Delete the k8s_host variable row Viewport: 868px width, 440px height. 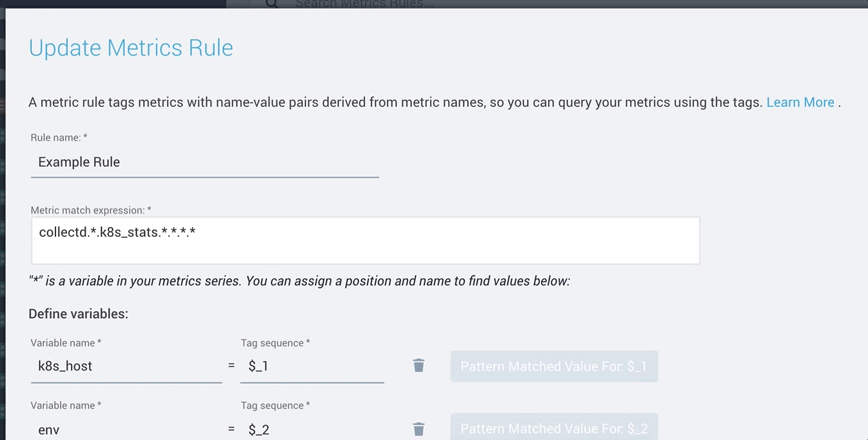coord(419,366)
